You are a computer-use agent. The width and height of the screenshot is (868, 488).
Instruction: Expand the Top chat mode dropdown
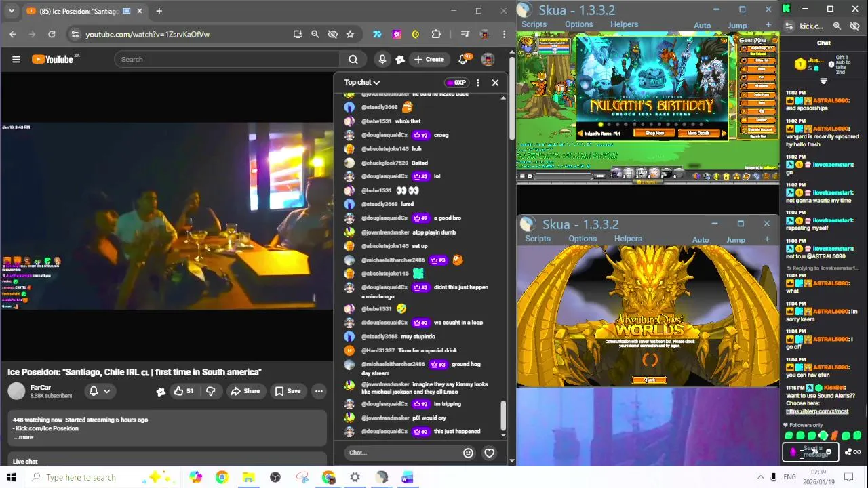click(x=362, y=83)
